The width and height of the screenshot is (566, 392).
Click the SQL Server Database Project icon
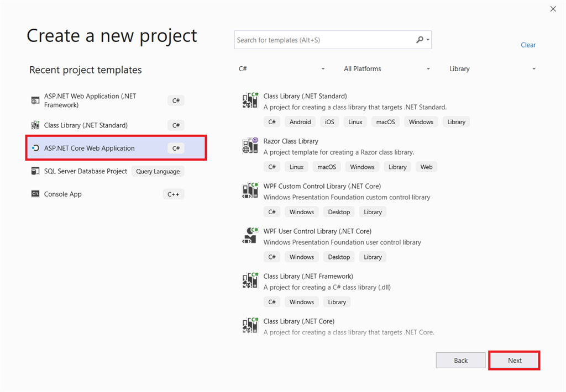(36, 171)
